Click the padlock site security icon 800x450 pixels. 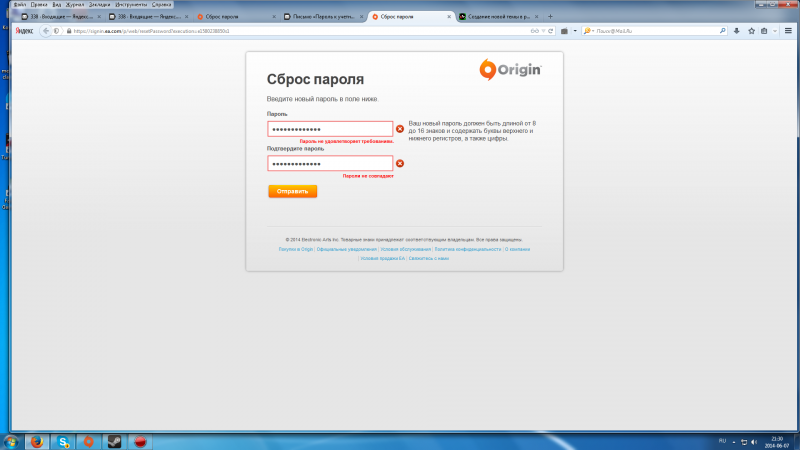pyautogui.click(x=69, y=31)
